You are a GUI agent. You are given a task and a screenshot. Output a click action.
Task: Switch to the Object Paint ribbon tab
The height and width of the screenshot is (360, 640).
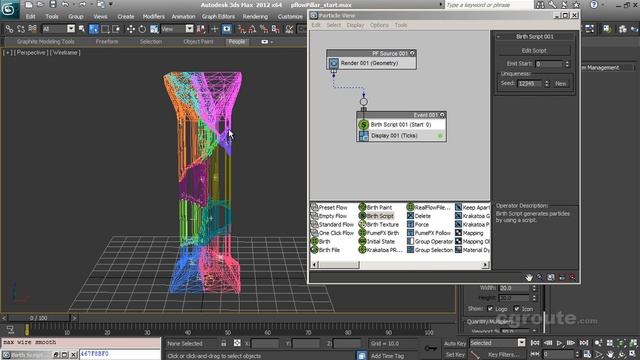click(198, 42)
